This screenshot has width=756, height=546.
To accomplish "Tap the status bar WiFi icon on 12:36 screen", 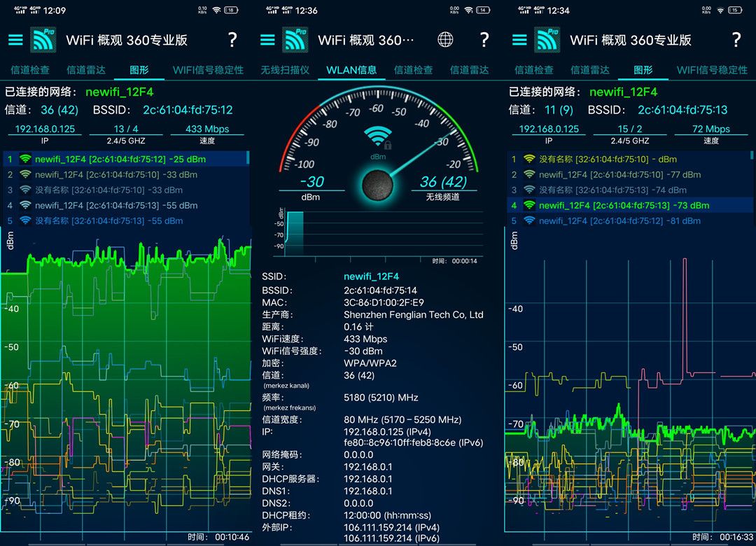I will [x=468, y=10].
